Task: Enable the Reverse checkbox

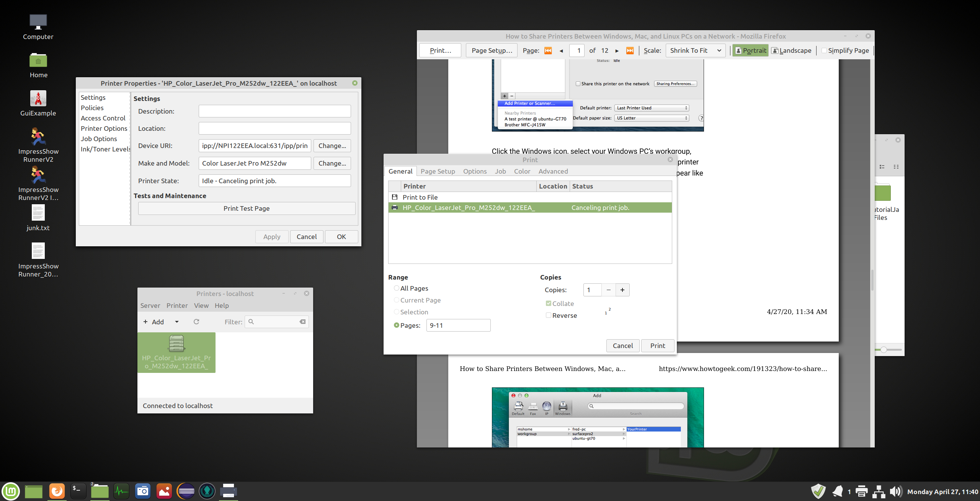Action: pos(549,316)
